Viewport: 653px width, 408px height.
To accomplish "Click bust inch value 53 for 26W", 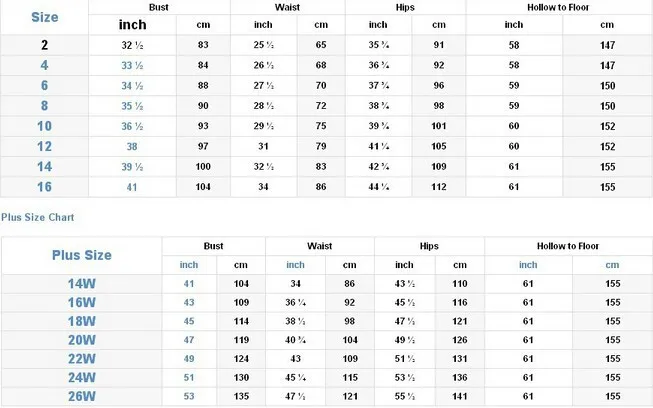I will click(189, 396).
